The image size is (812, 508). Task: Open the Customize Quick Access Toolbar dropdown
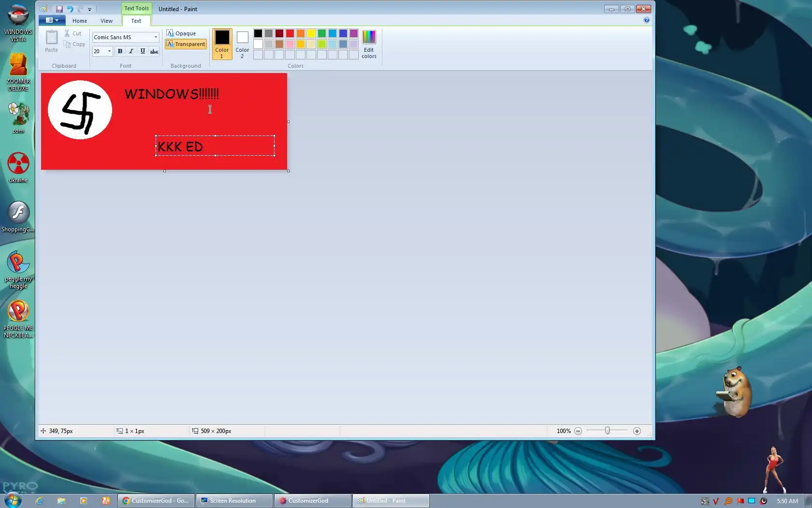click(89, 9)
